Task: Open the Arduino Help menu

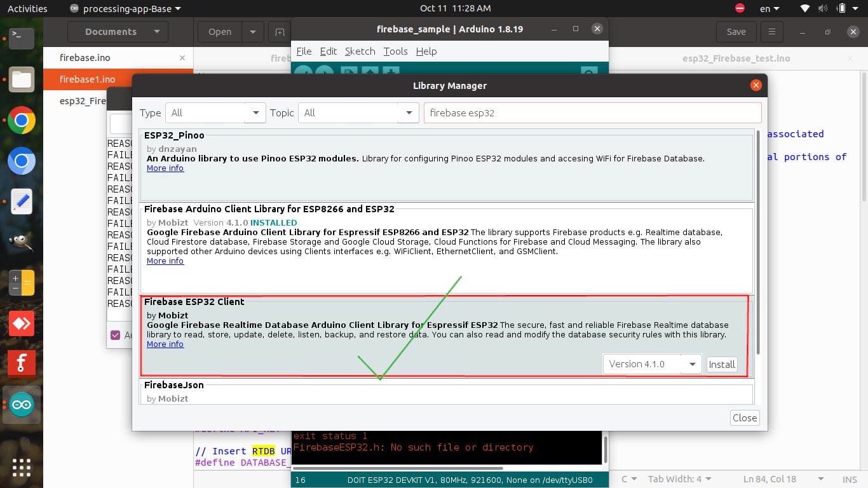Action: pyautogui.click(x=426, y=51)
